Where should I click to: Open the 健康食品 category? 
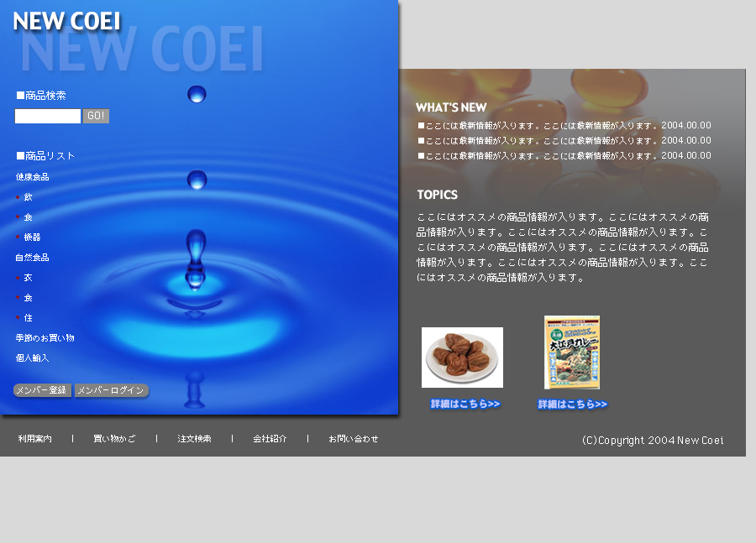pos(32,177)
